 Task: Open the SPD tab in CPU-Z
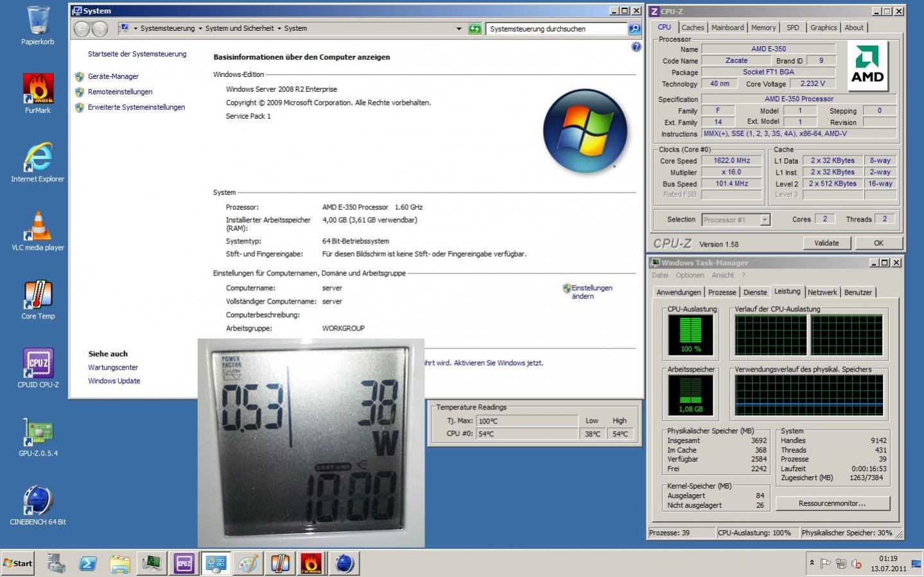[793, 28]
